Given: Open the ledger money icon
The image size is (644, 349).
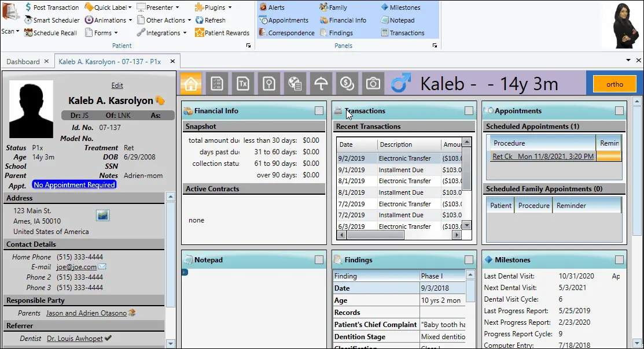Looking at the screenshot, I should [x=346, y=83].
